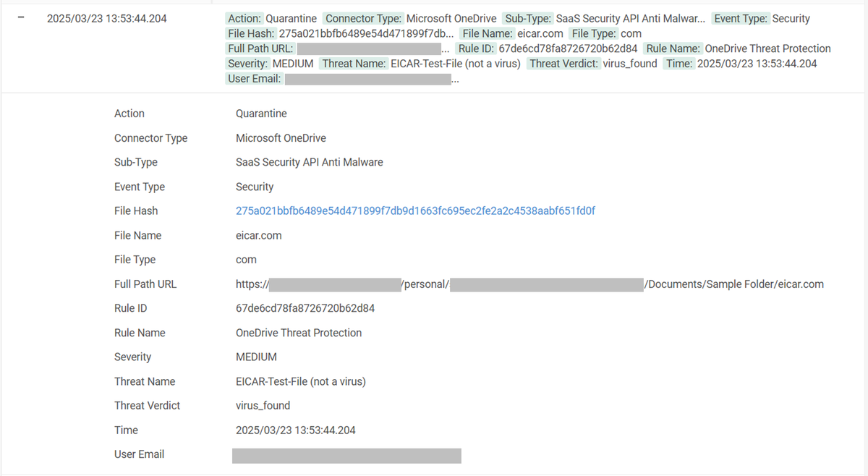Image resolution: width=868 pixels, height=476 pixels.
Task: Click the 'Quarantine' value in the details list
Action: pos(261,114)
